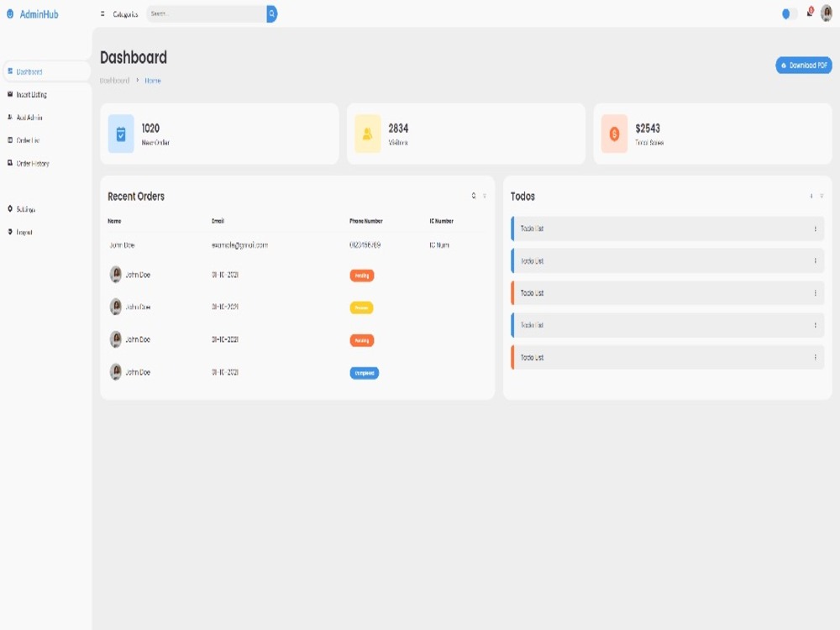Image resolution: width=840 pixels, height=630 pixels.
Task: Click the blue Completed status badge
Action: [365, 373]
